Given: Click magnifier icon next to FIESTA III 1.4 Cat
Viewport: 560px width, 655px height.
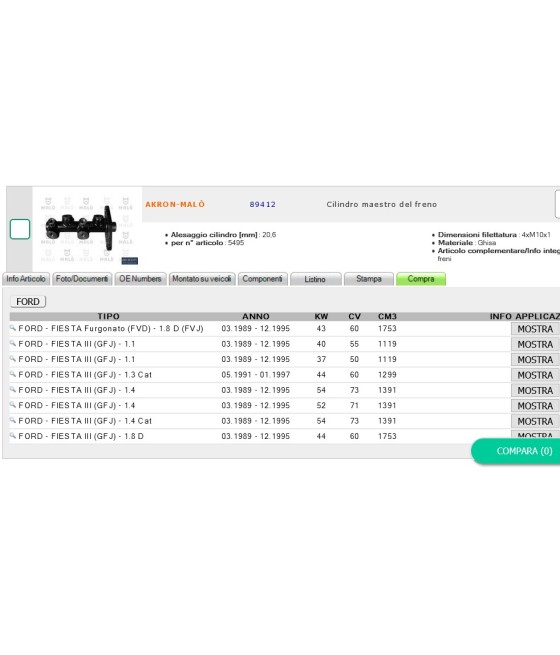Looking at the screenshot, I should (13, 420).
